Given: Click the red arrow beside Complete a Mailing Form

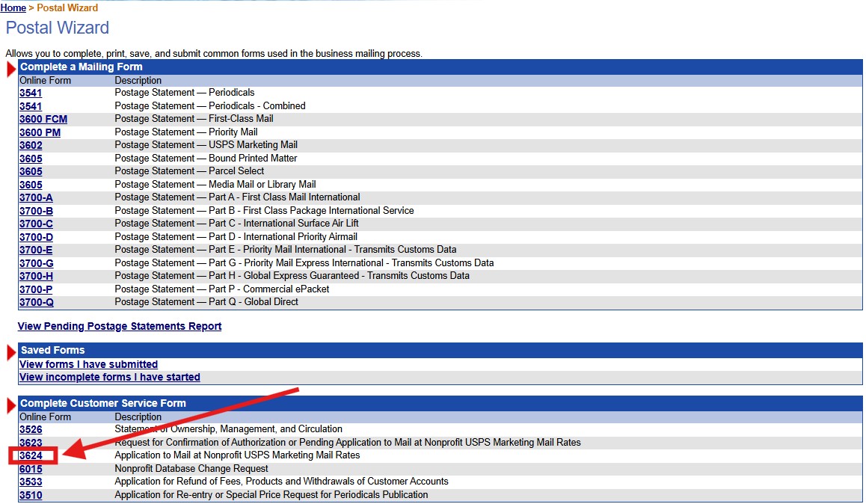Looking at the screenshot, I should (x=12, y=69).
